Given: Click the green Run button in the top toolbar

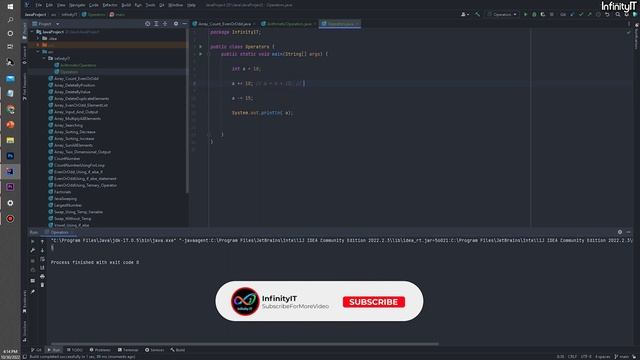Looking at the screenshot, I should [525, 14].
